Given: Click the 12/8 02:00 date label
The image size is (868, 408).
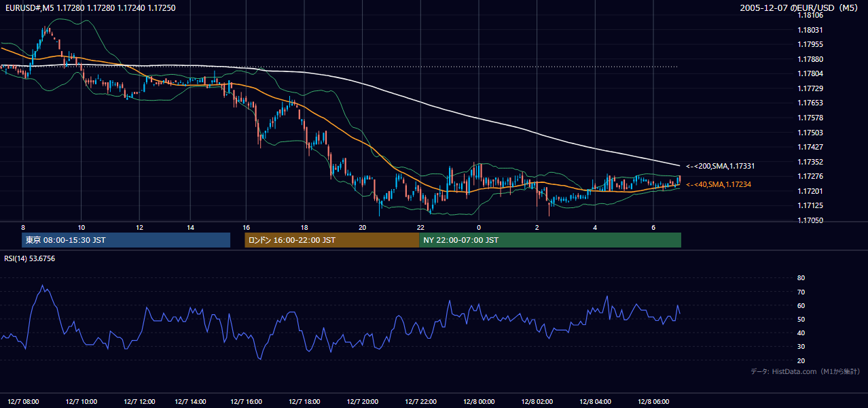Looking at the screenshot, I should (537, 402).
